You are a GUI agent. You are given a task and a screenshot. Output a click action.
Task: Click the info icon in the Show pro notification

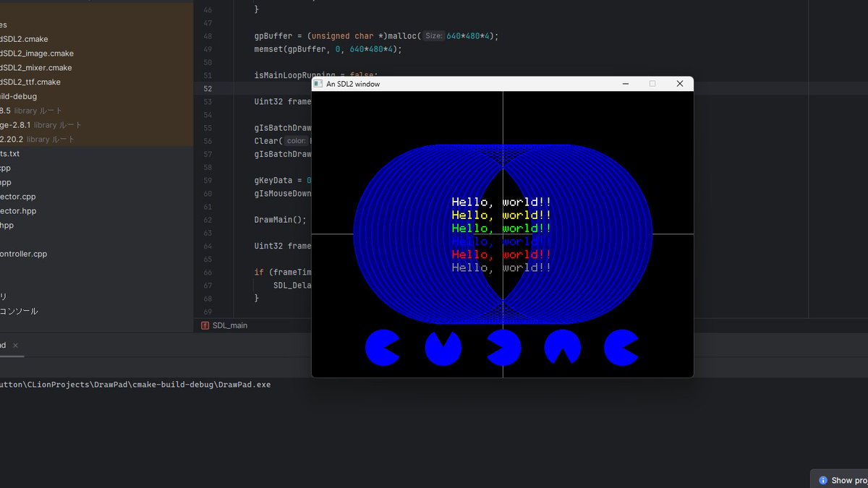pos(823,480)
